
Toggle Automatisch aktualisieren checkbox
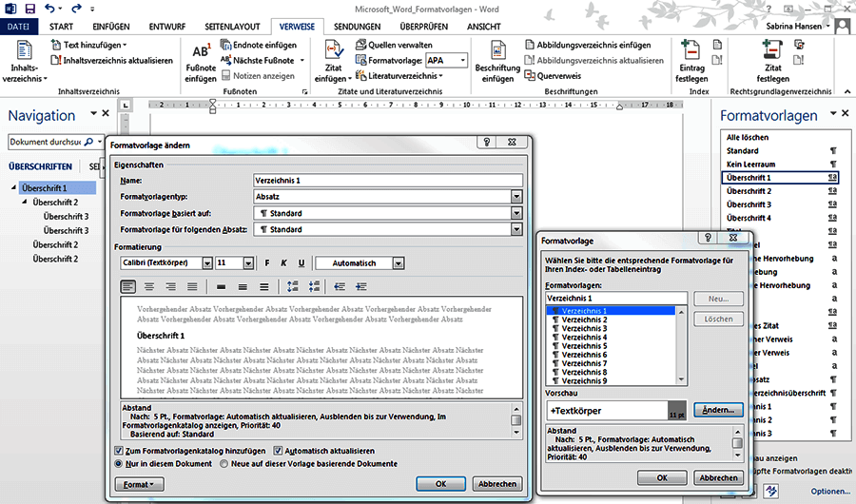tap(278, 451)
